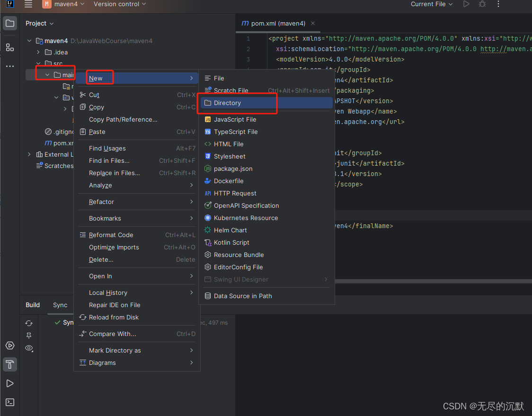Viewport: 532px width, 416px height.
Task: Click the pin icon in Build panel
Action: [x=29, y=336]
